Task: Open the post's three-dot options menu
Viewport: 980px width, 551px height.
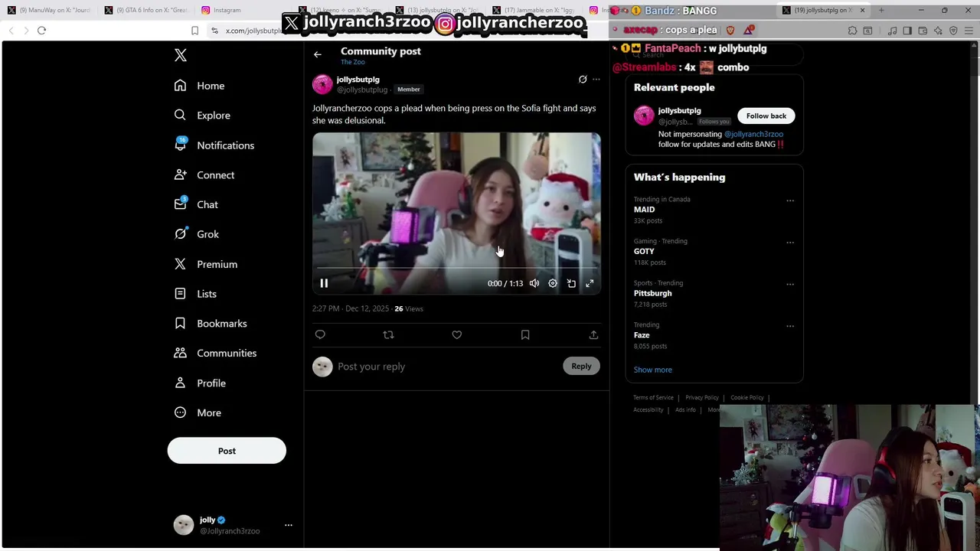Action: click(x=596, y=80)
